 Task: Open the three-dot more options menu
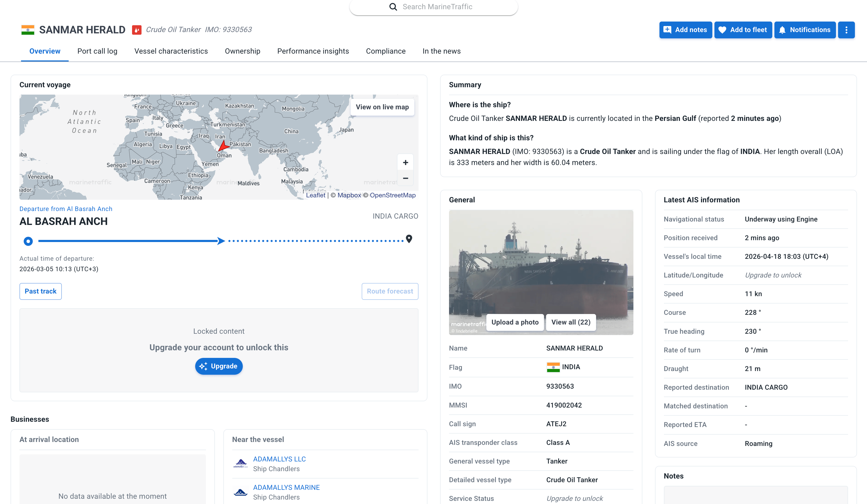pyautogui.click(x=846, y=30)
